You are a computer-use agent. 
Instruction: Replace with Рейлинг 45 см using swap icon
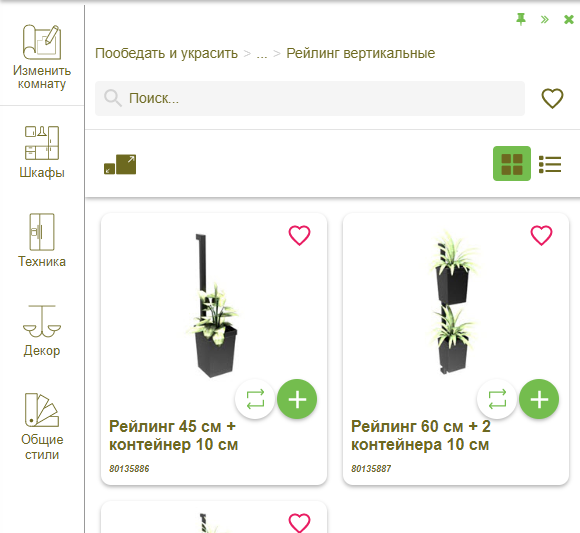[255, 399]
